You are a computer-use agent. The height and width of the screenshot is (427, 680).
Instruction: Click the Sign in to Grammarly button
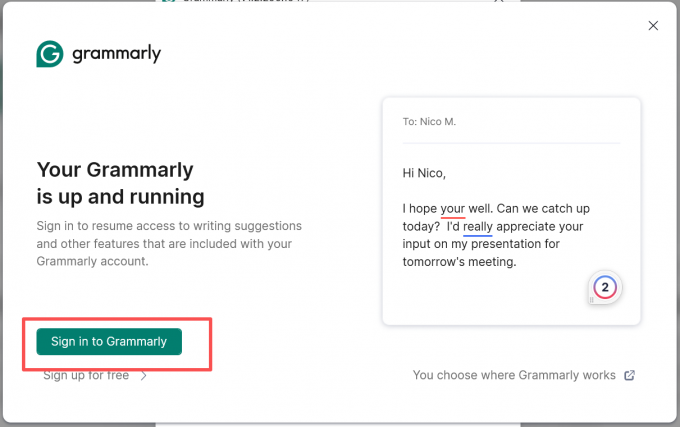click(109, 342)
